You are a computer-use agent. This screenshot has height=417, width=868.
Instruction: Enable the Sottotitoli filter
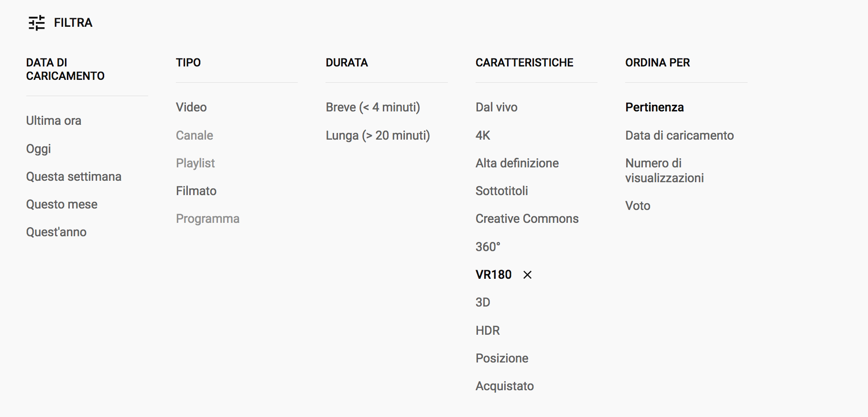[501, 191]
